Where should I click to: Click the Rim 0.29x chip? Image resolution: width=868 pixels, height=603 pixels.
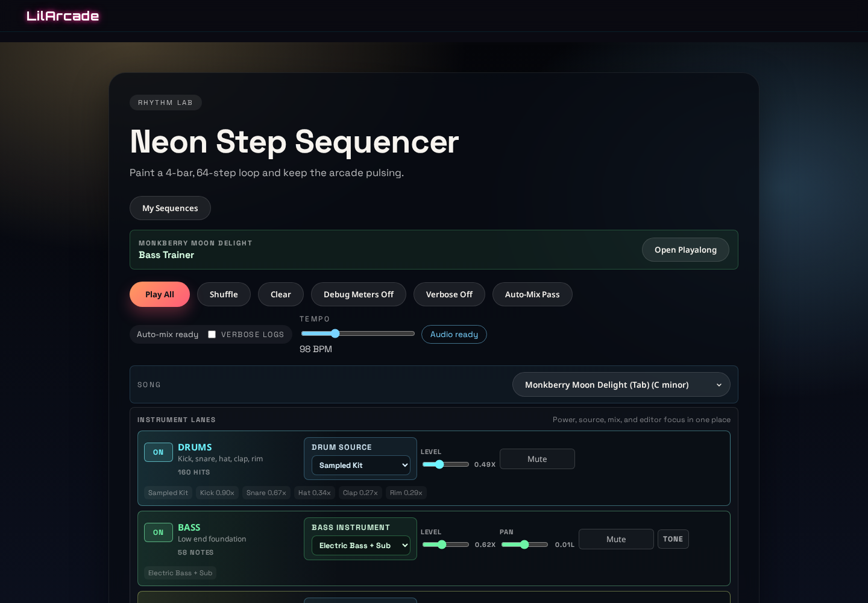point(406,493)
